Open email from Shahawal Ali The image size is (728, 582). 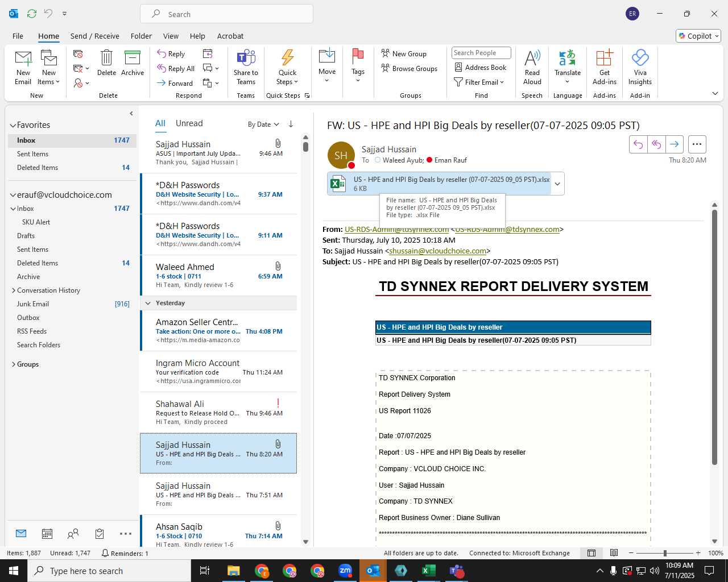[x=218, y=413]
